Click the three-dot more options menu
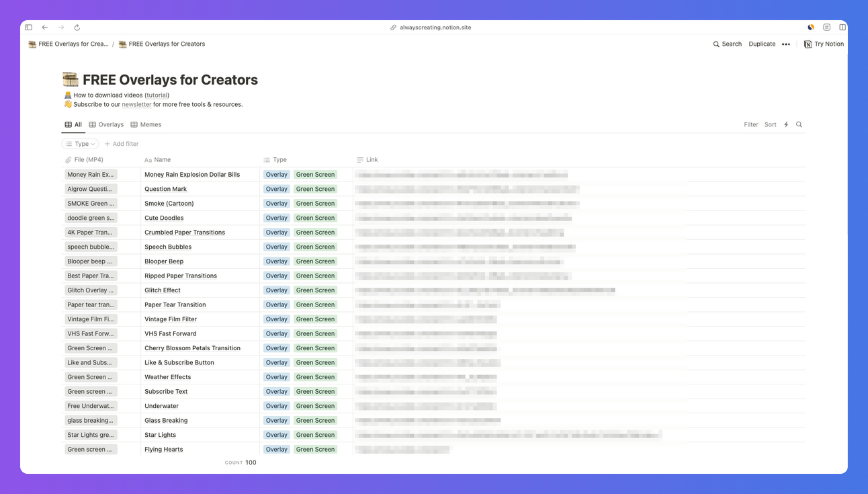The height and width of the screenshot is (494, 868). tap(786, 44)
